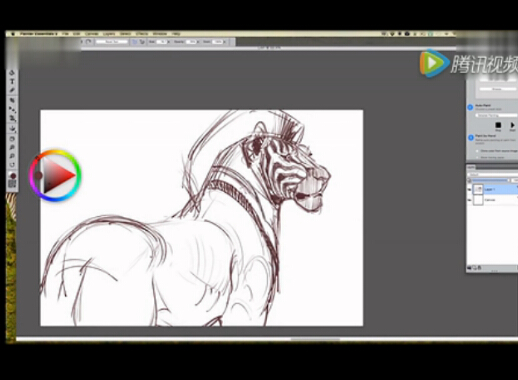Click the Play auto-painting button
518x380 pixels.
512,125
